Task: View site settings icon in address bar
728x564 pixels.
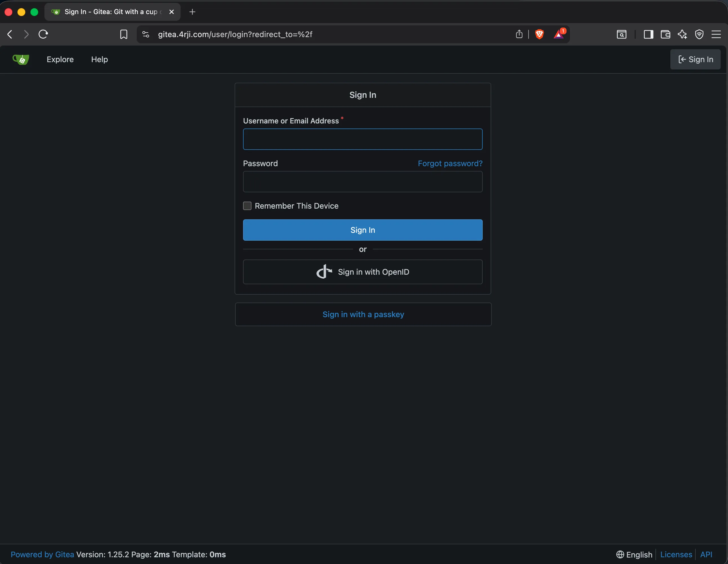Action: pos(146,34)
